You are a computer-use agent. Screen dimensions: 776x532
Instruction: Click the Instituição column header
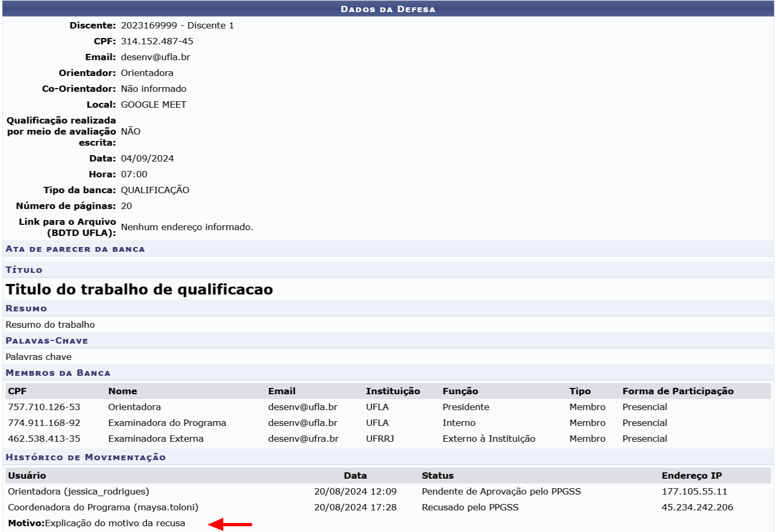[x=393, y=391]
